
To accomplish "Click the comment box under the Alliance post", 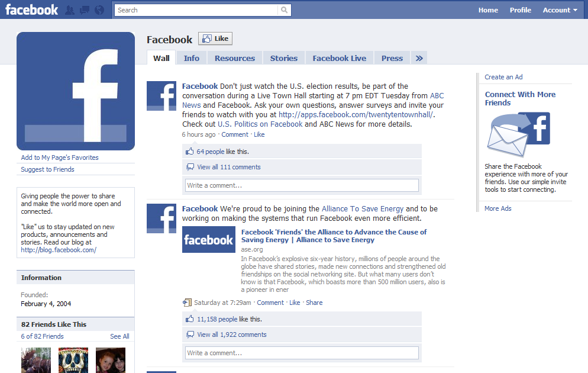I will coord(302,353).
